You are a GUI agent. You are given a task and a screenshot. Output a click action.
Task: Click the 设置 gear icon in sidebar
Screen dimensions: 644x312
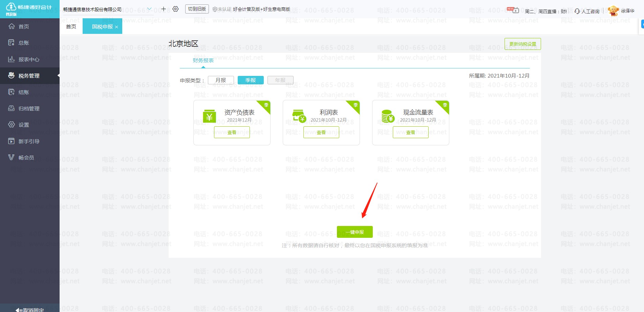12,125
